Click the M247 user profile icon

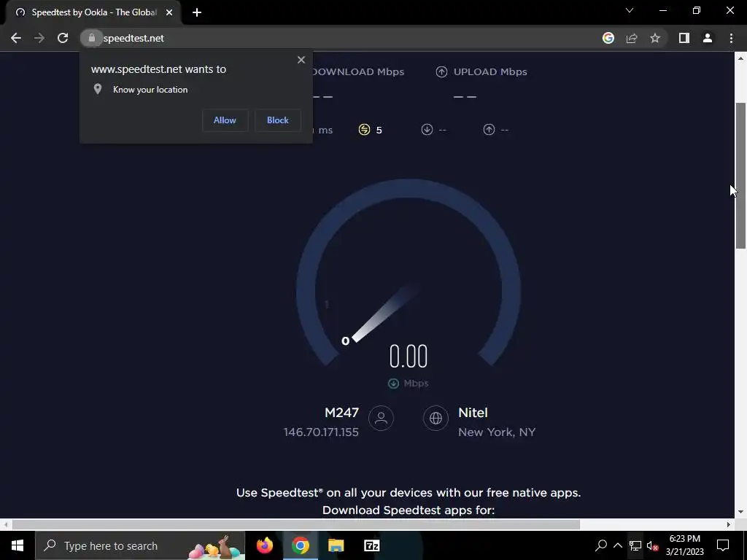coord(381,418)
